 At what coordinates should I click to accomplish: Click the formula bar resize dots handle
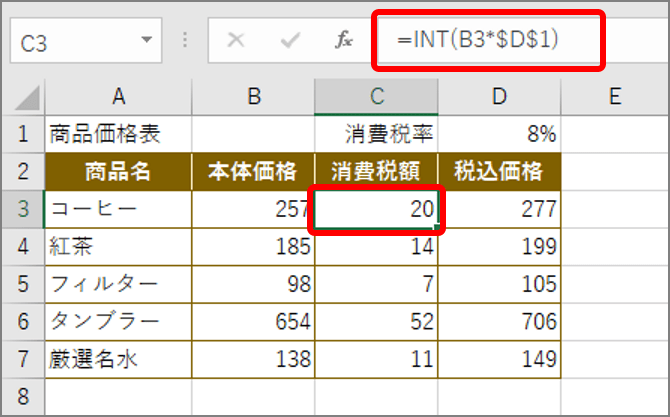click(185, 40)
